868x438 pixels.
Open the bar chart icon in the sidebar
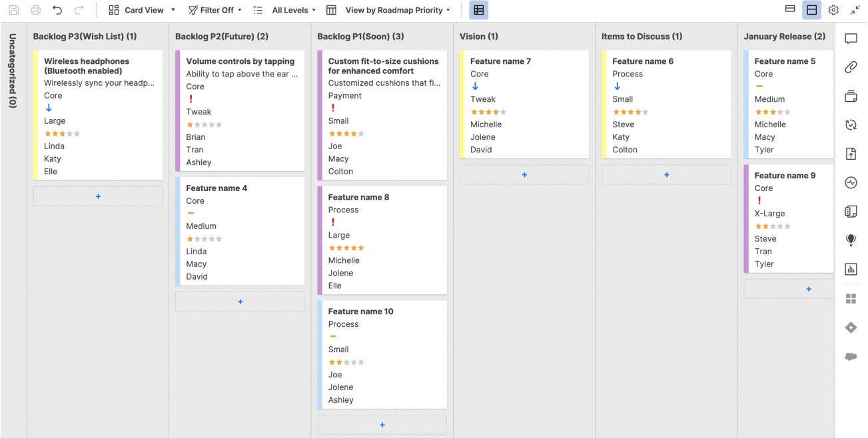851,269
